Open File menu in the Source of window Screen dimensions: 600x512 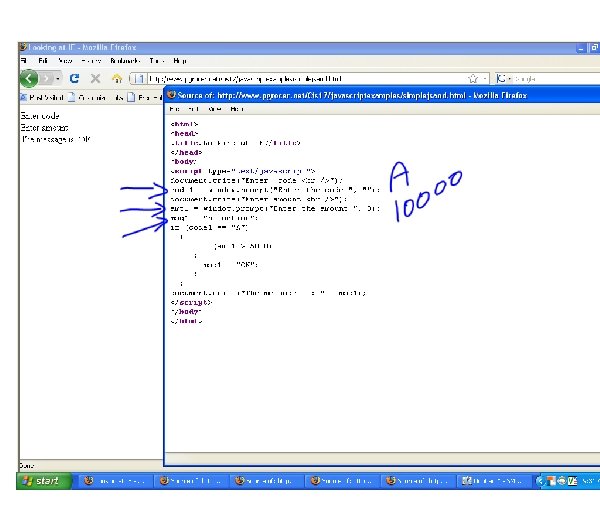coord(174,109)
